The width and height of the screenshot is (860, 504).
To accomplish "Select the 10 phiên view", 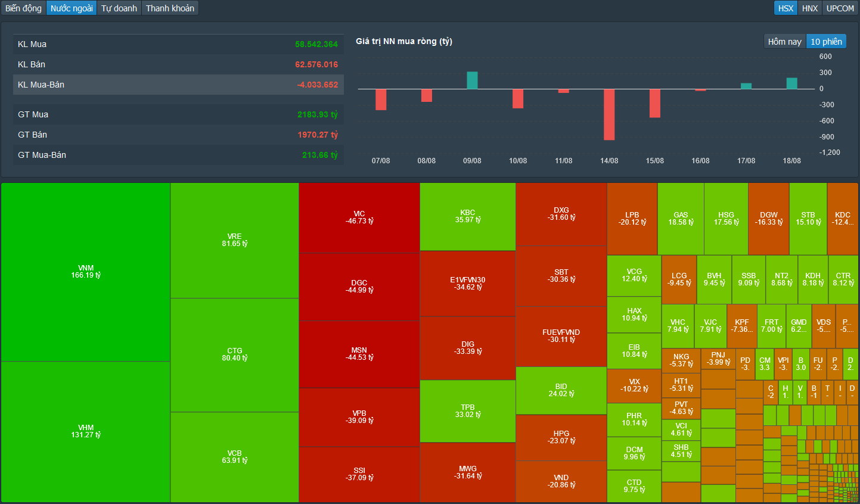I will (826, 42).
